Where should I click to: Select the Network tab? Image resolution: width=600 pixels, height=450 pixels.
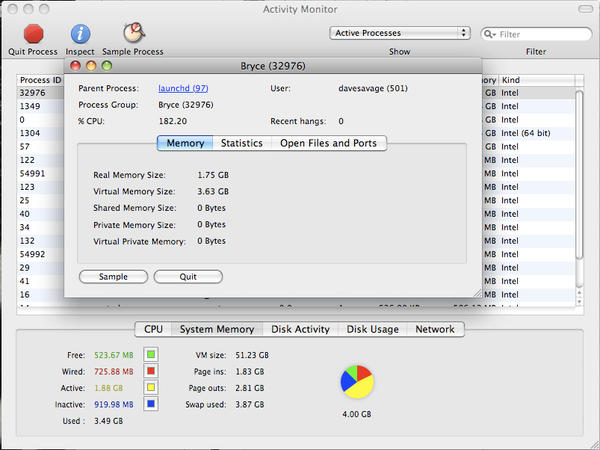point(435,329)
